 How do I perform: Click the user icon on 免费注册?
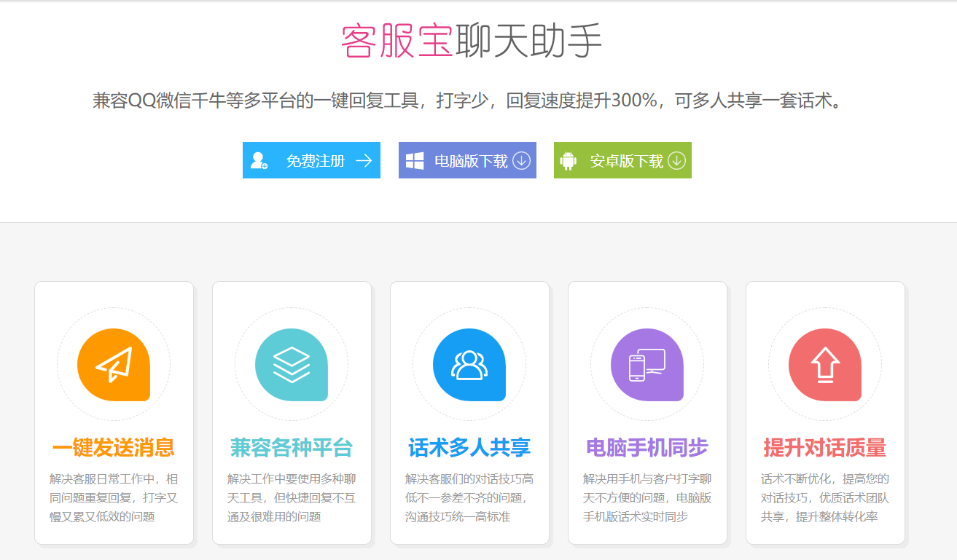click(259, 161)
